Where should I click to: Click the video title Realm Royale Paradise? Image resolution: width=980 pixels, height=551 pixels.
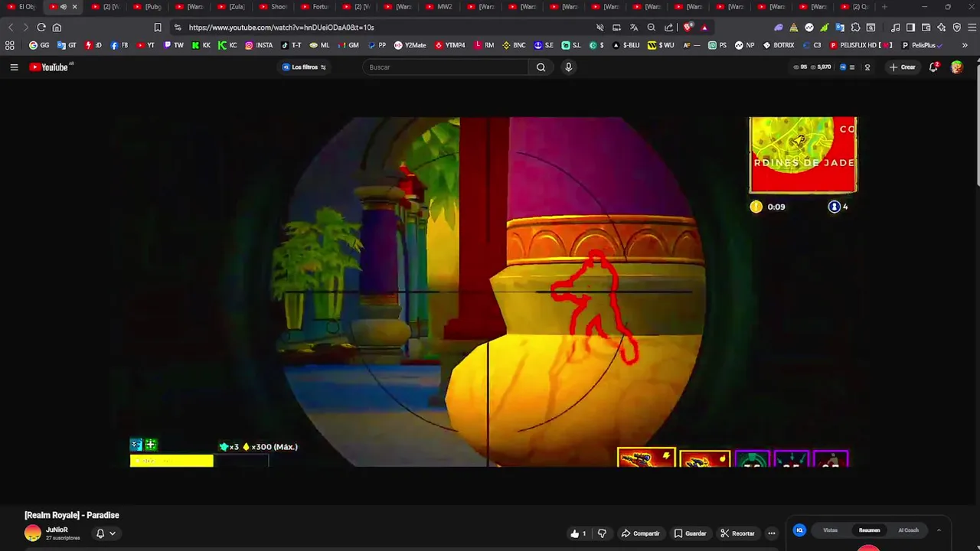[x=72, y=515]
